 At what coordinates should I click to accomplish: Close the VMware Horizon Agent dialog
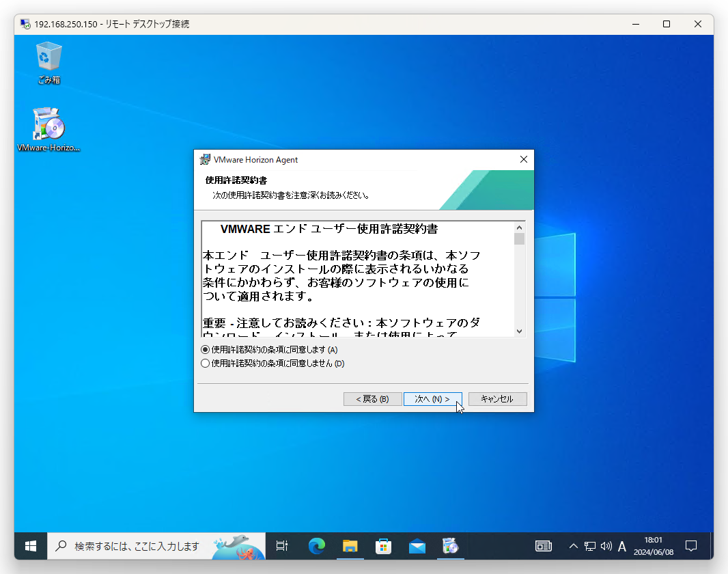click(524, 159)
